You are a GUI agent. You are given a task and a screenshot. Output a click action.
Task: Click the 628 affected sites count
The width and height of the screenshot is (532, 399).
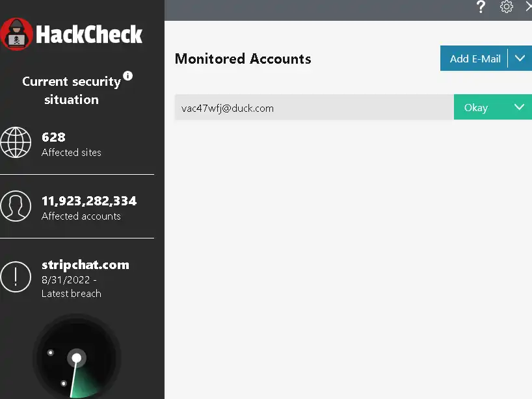click(x=53, y=137)
